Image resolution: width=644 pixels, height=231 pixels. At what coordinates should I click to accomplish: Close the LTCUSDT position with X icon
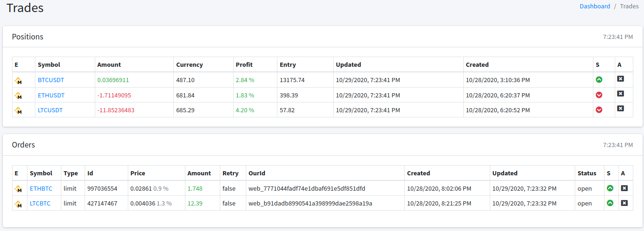[620, 109]
